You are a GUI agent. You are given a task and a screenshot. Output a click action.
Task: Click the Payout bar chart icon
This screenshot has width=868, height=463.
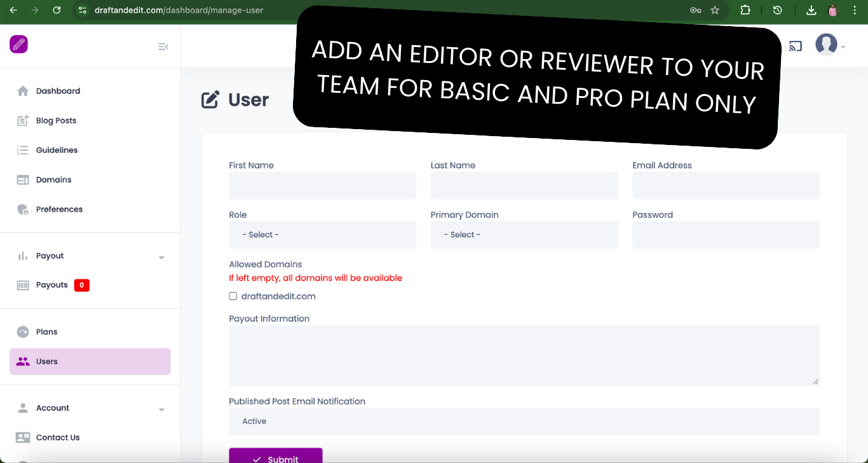23,256
